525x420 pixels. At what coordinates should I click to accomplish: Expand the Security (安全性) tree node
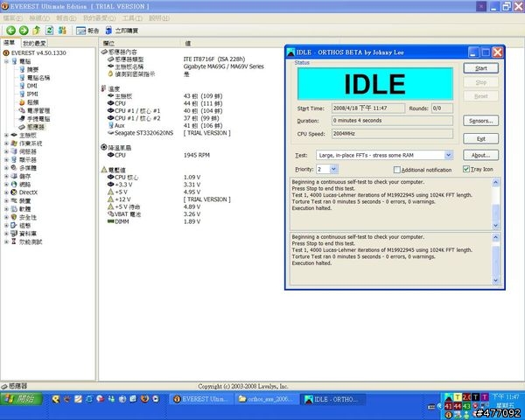click(6, 217)
